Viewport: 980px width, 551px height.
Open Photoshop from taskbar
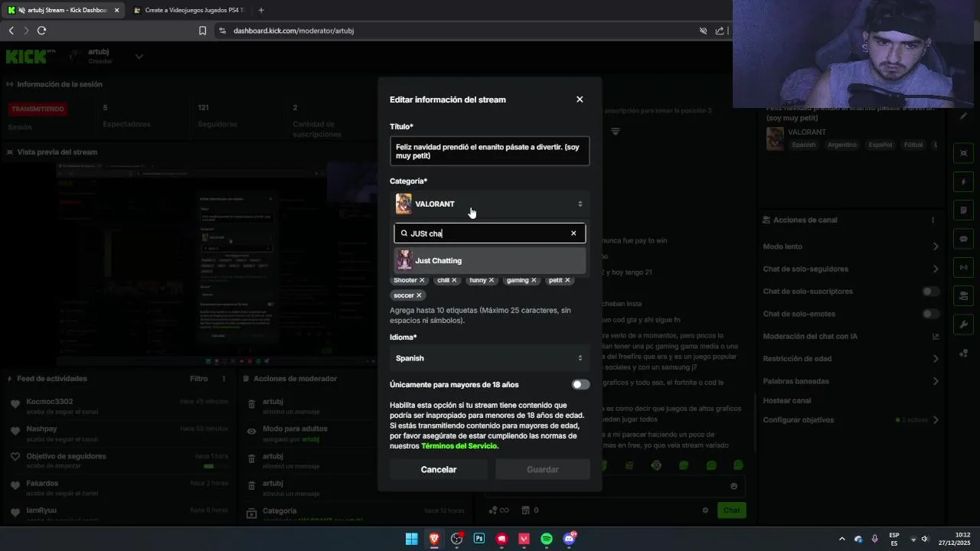coord(479,539)
